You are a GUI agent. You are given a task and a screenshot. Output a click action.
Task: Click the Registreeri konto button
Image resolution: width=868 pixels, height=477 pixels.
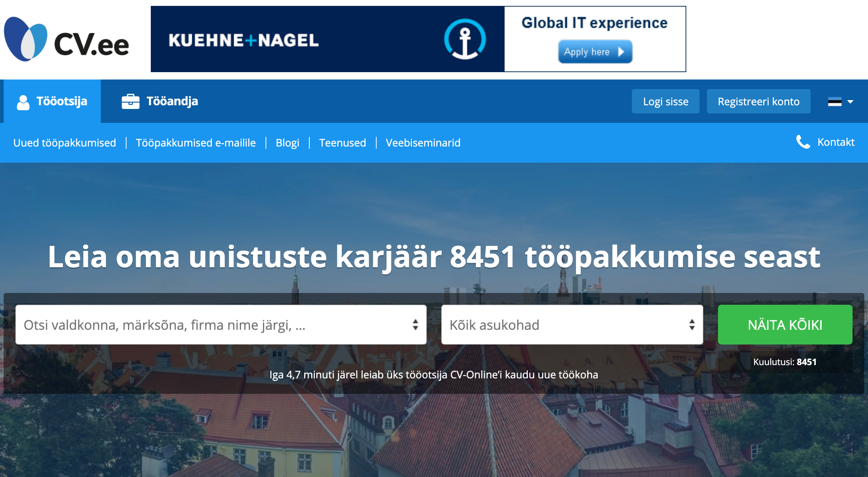click(x=759, y=101)
